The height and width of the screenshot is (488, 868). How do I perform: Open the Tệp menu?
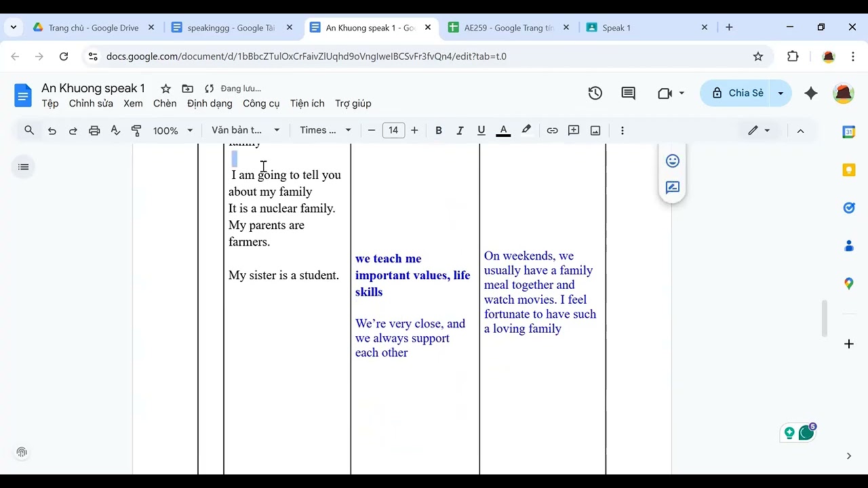[50, 104]
